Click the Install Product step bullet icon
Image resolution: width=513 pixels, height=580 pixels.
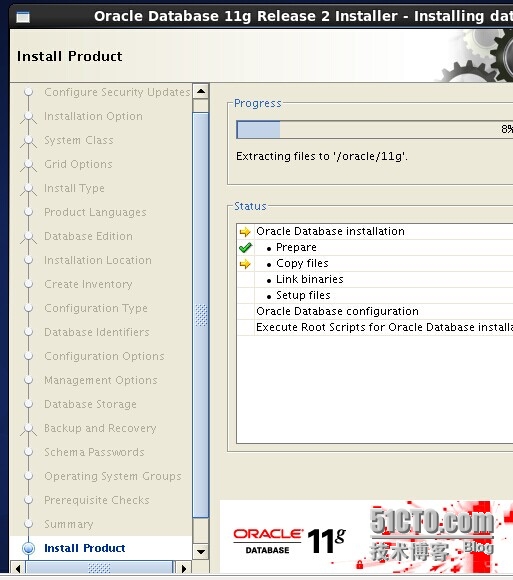[28, 548]
